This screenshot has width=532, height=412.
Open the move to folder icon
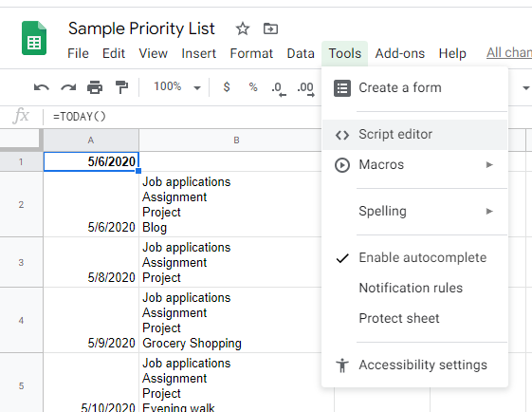[x=270, y=28]
